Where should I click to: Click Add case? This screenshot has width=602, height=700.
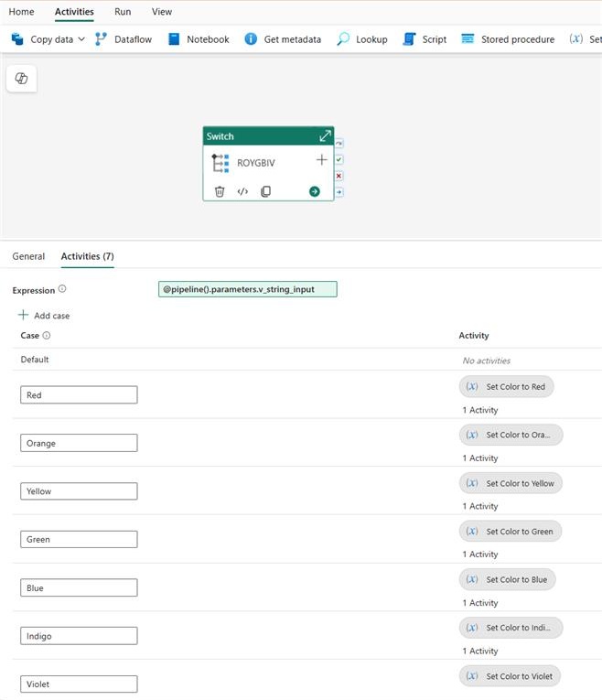point(44,315)
